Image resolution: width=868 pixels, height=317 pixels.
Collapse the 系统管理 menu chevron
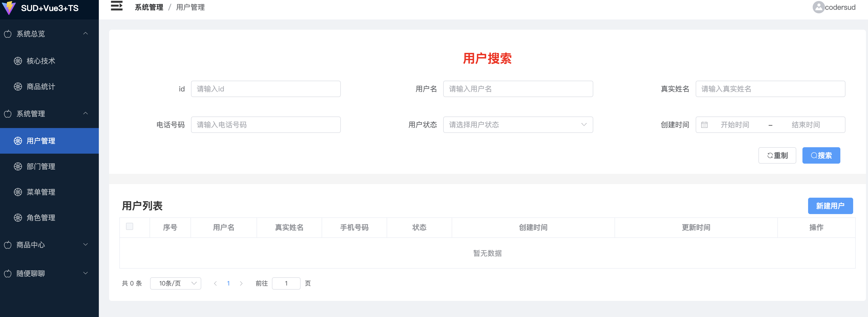click(x=86, y=113)
